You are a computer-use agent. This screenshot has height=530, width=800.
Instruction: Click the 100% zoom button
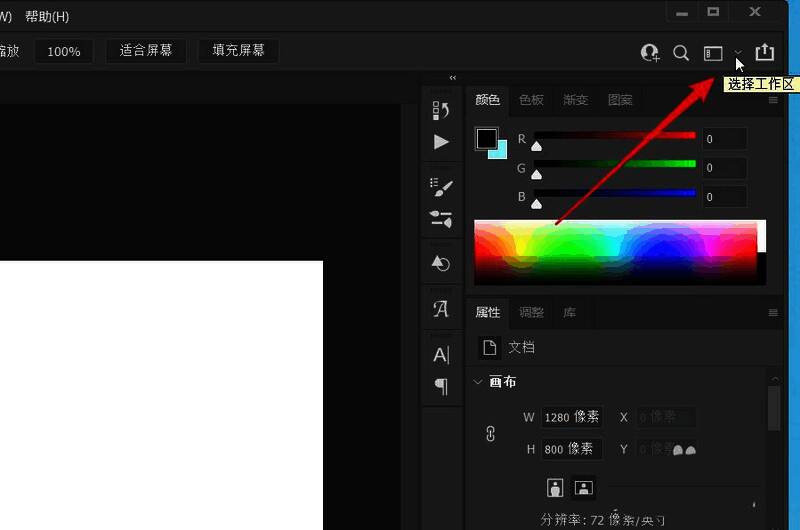(64, 52)
